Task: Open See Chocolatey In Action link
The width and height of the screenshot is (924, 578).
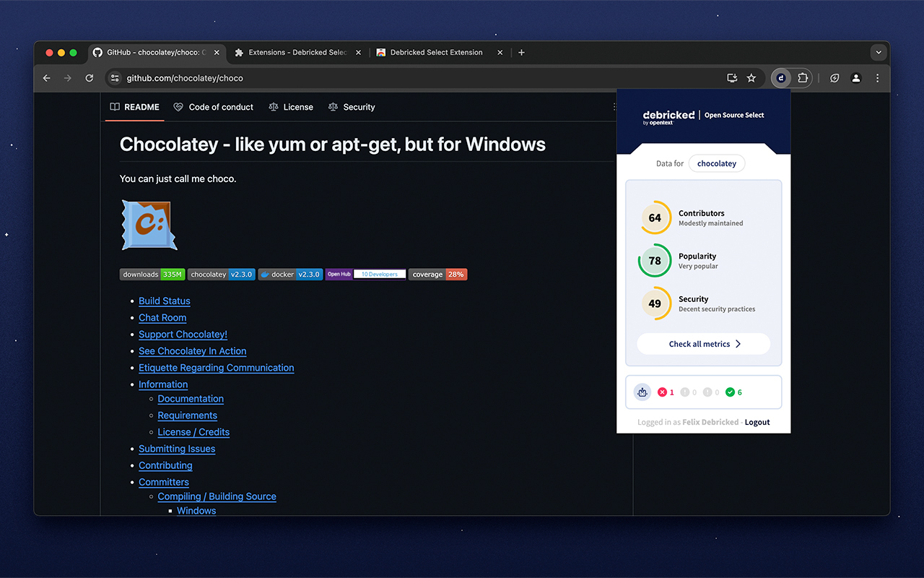Action: click(x=193, y=351)
